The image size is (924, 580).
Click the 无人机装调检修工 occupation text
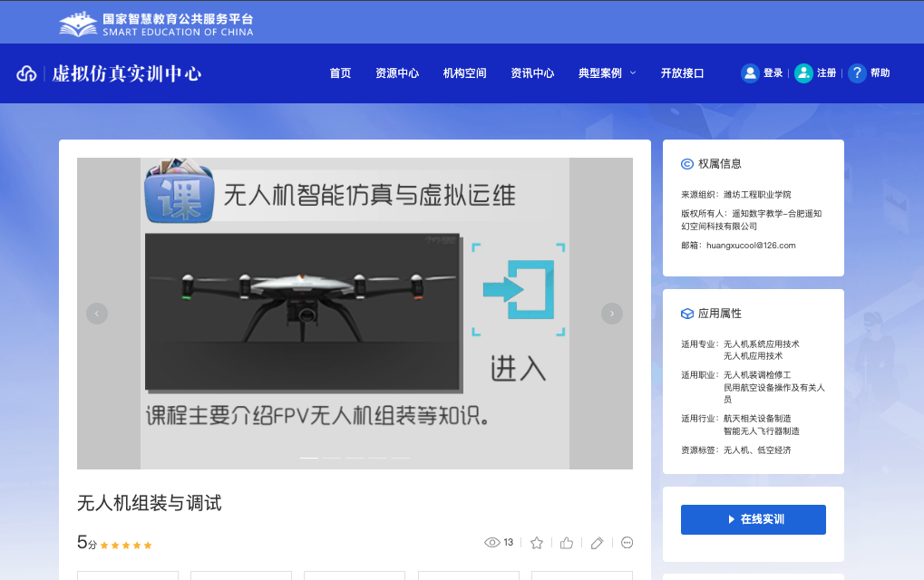point(757,375)
